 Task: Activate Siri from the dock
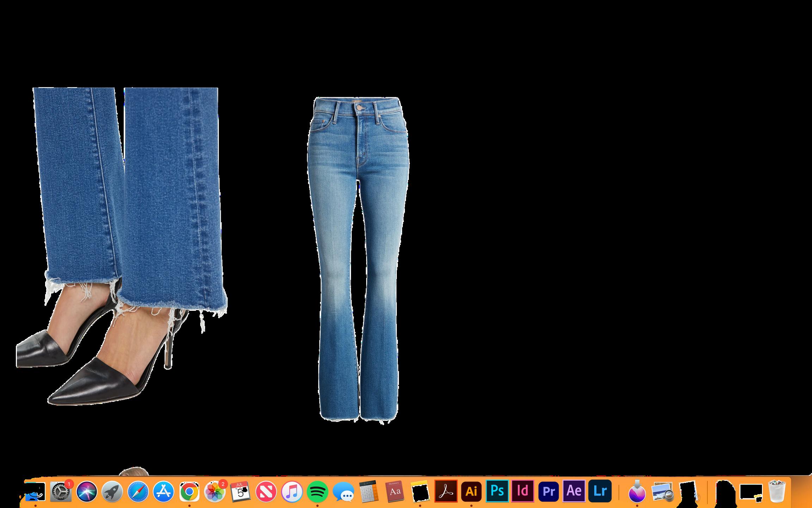pos(87,491)
